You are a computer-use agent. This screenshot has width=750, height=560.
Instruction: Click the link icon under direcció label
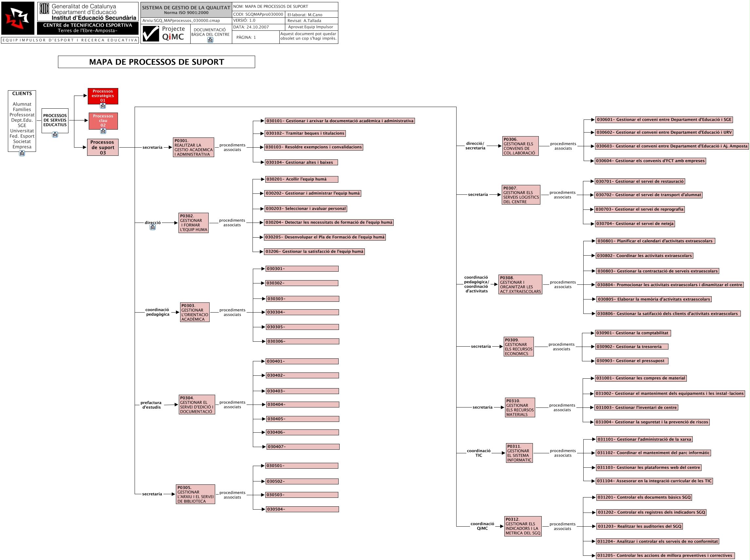tap(153, 228)
